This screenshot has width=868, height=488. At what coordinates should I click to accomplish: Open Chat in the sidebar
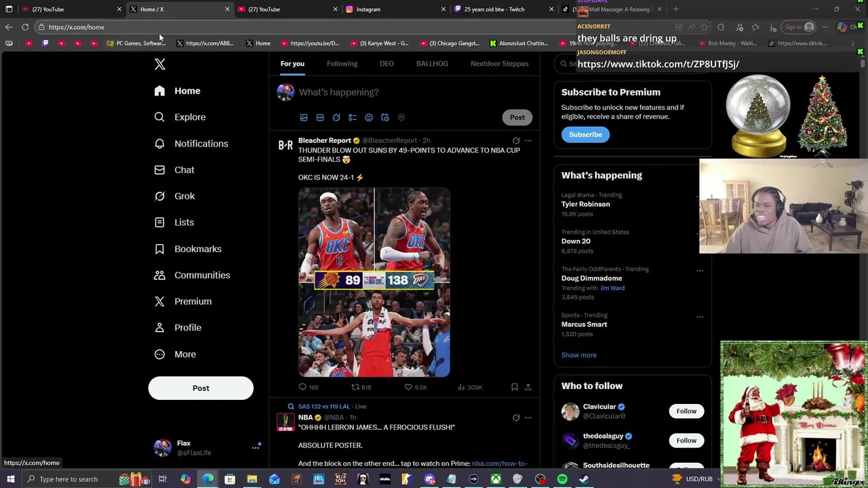coord(174,170)
